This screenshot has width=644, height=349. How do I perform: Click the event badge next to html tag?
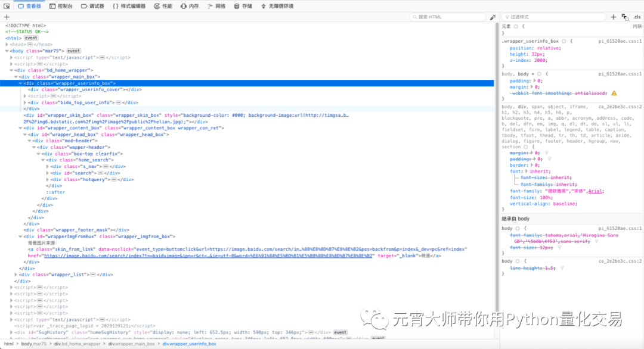click(31, 38)
